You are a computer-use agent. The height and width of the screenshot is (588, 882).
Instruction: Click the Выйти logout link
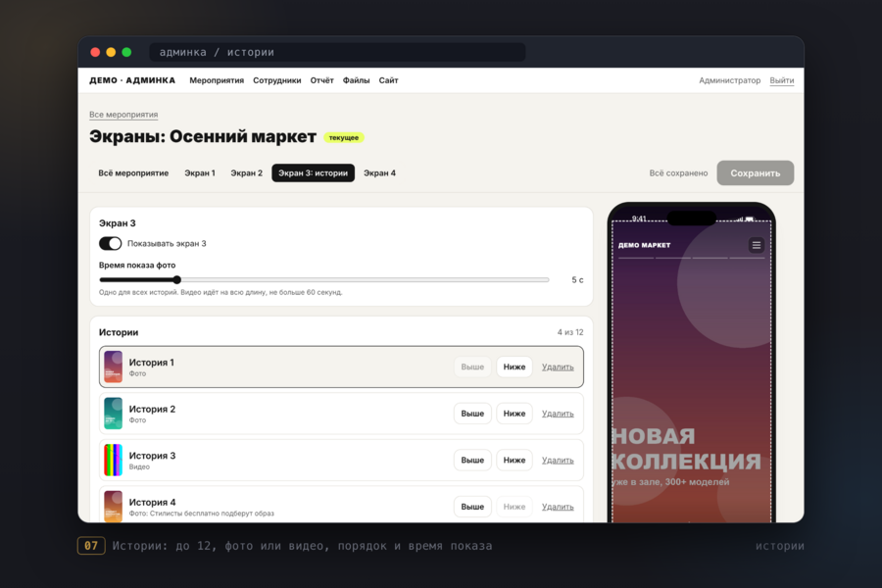coord(782,80)
